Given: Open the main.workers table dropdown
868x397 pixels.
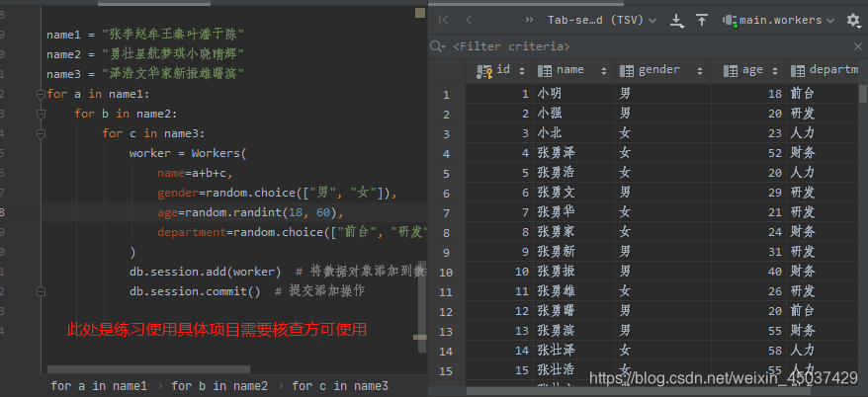Looking at the screenshot, I should (x=778, y=21).
